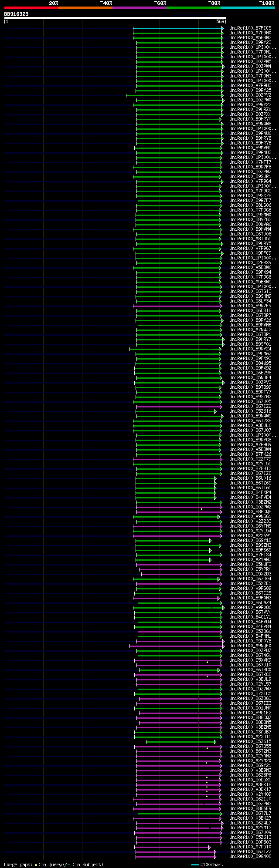The height and width of the screenshot is (868, 279).
Task: Select the UniRef100_A7NTT7 label
Action: coord(250,162)
